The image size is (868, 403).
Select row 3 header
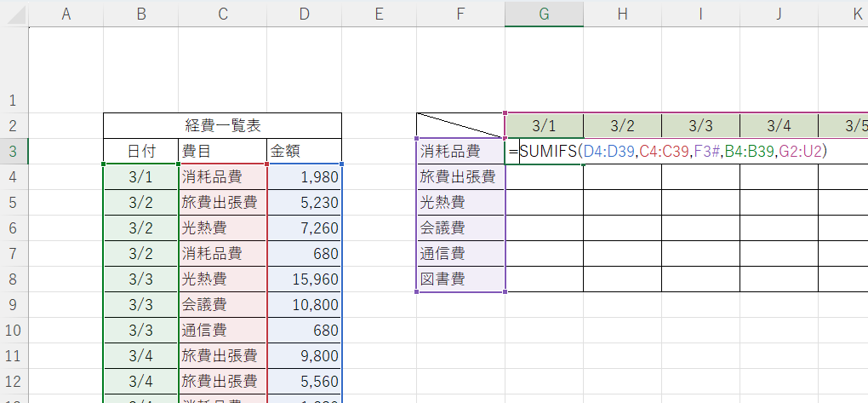click(14, 152)
